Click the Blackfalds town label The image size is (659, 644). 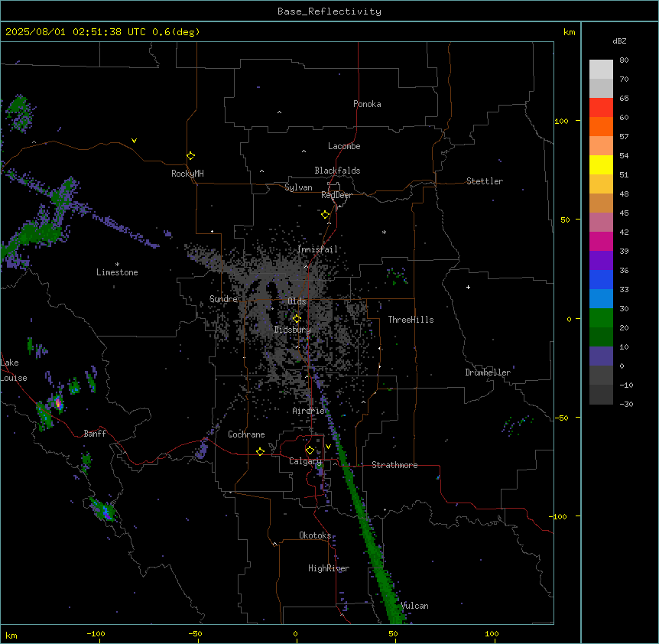pos(337,171)
